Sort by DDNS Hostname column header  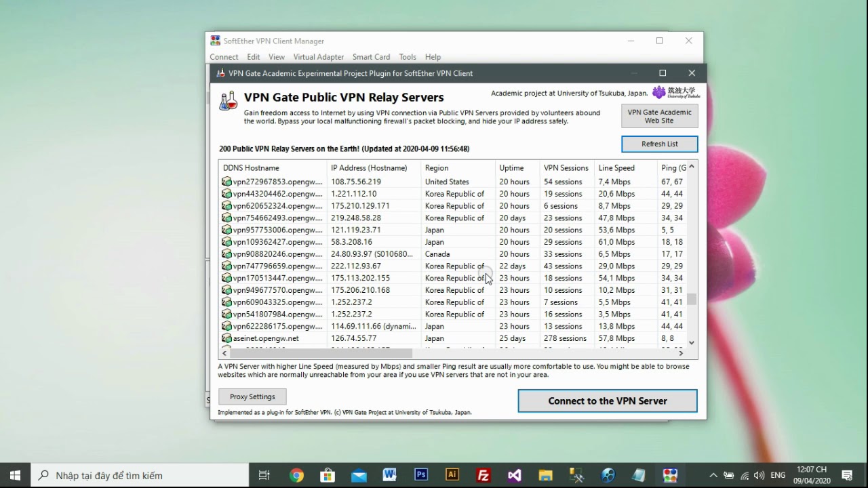click(273, 167)
